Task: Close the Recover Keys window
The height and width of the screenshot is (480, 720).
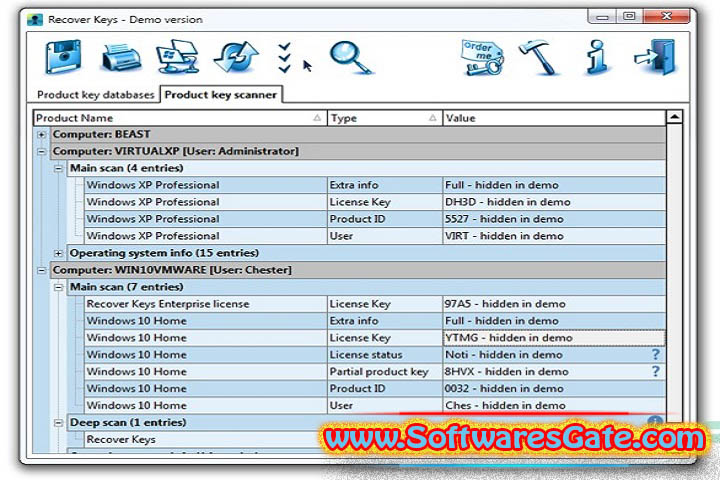Action: pos(667,17)
